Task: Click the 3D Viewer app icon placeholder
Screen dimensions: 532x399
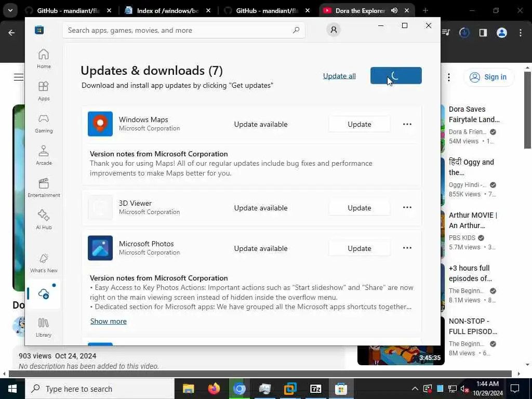Action: [100, 207]
